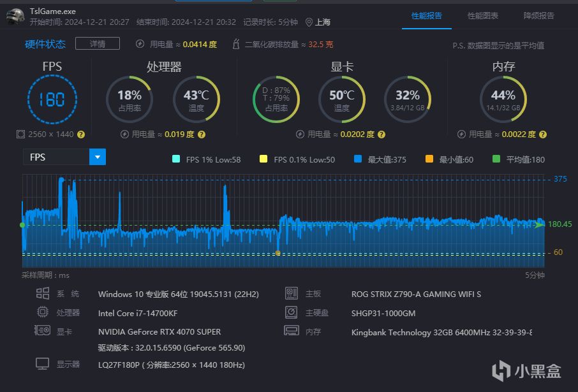Click the 180.45 average value label
This screenshot has height=392, width=578.
[559, 224]
